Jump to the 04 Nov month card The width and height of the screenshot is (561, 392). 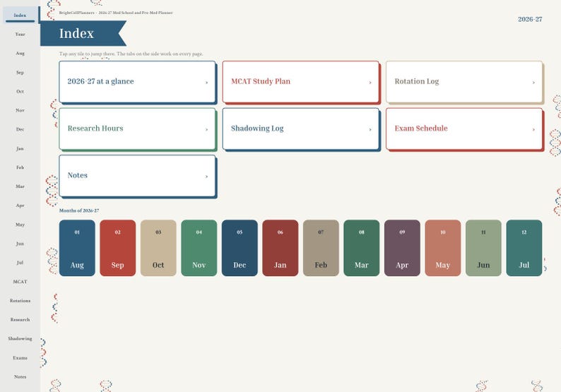(x=199, y=248)
